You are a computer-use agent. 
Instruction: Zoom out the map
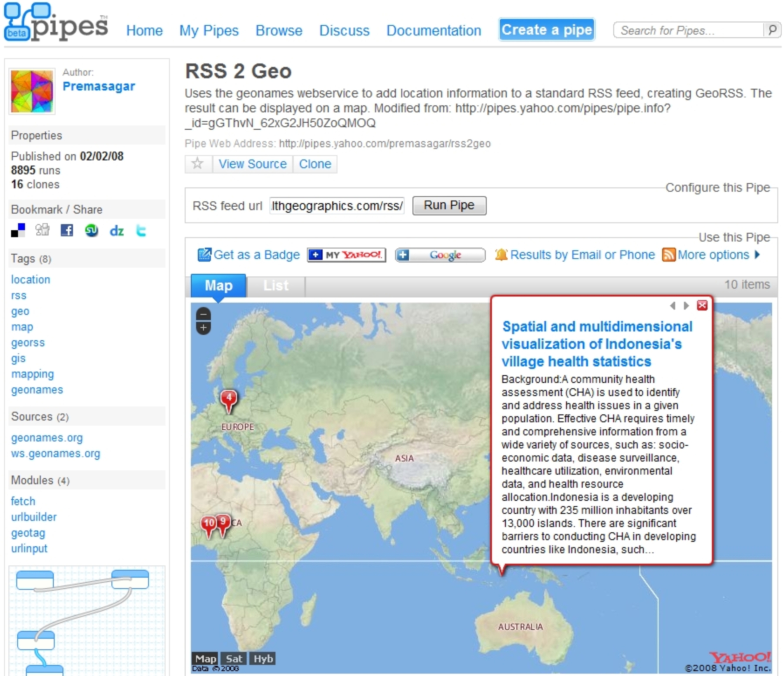pos(204,314)
